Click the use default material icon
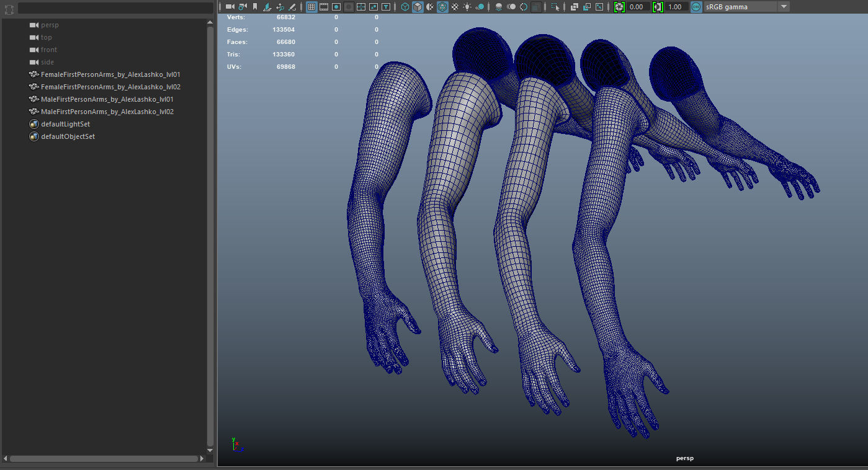The height and width of the screenshot is (470, 868). click(x=430, y=7)
